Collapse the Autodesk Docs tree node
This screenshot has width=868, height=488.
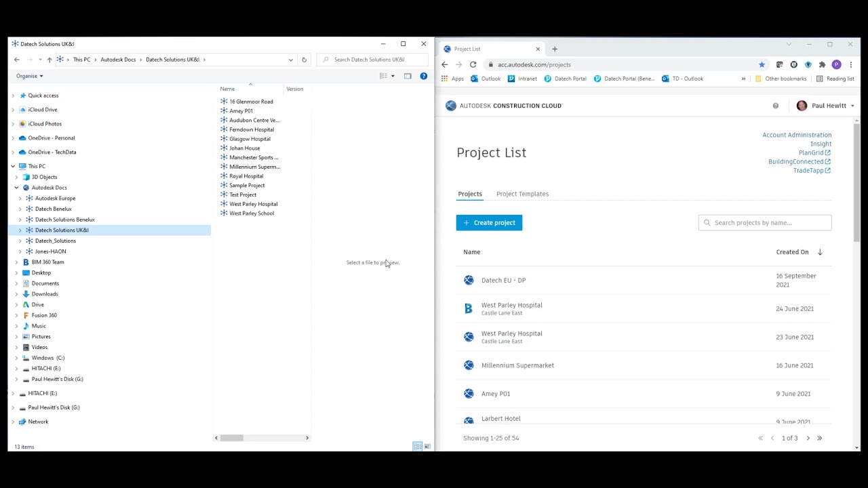click(x=17, y=188)
